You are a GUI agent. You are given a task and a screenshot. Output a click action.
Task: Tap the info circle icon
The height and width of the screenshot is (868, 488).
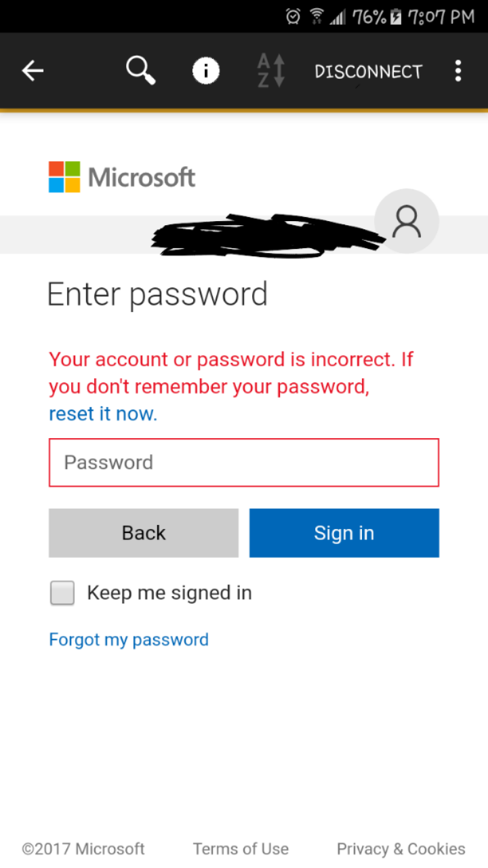(x=206, y=71)
